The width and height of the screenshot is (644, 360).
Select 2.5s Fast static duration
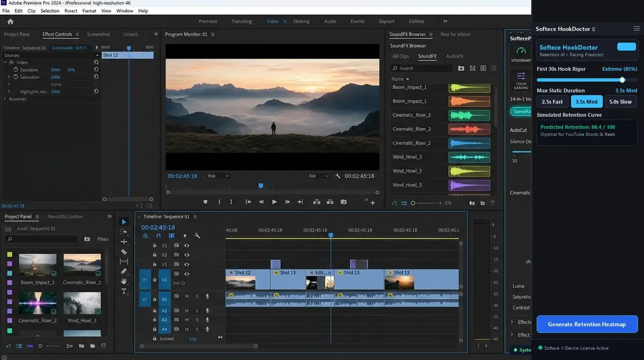[x=552, y=102]
